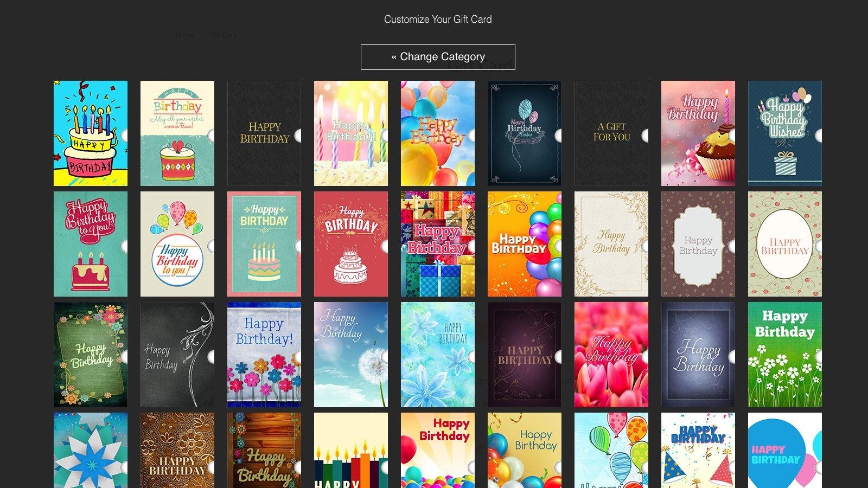Viewport: 868px width, 488px height.
Task: Choose the plain black Happy Birthday card
Action: click(x=264, y=133)
